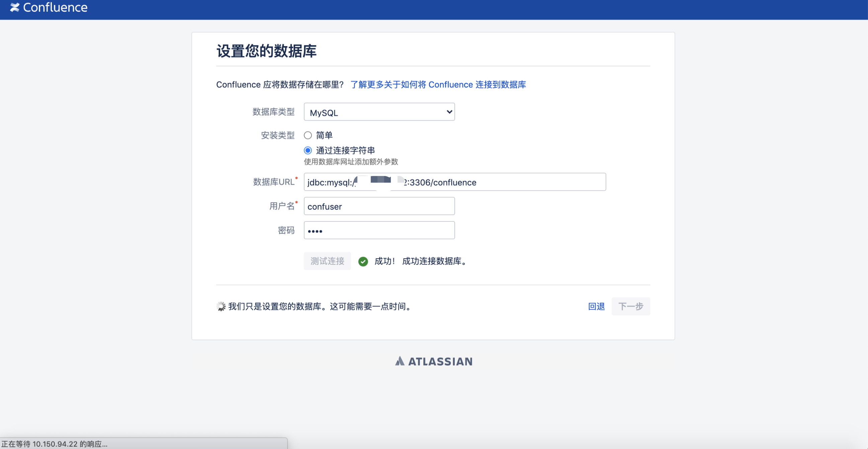The width and height of the screenshot is (868, 449).
Task: Click the username field containing confuser
Action: click(379, 206)
